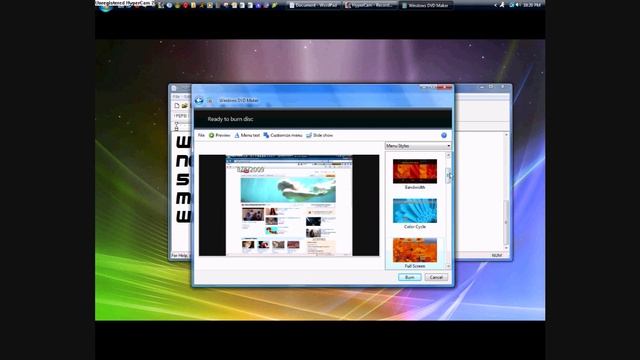This screenshot has width=640, height=360.
Task: Open the DVD Maker help icon
Action: pyautogui.click(x=444, y=135)
